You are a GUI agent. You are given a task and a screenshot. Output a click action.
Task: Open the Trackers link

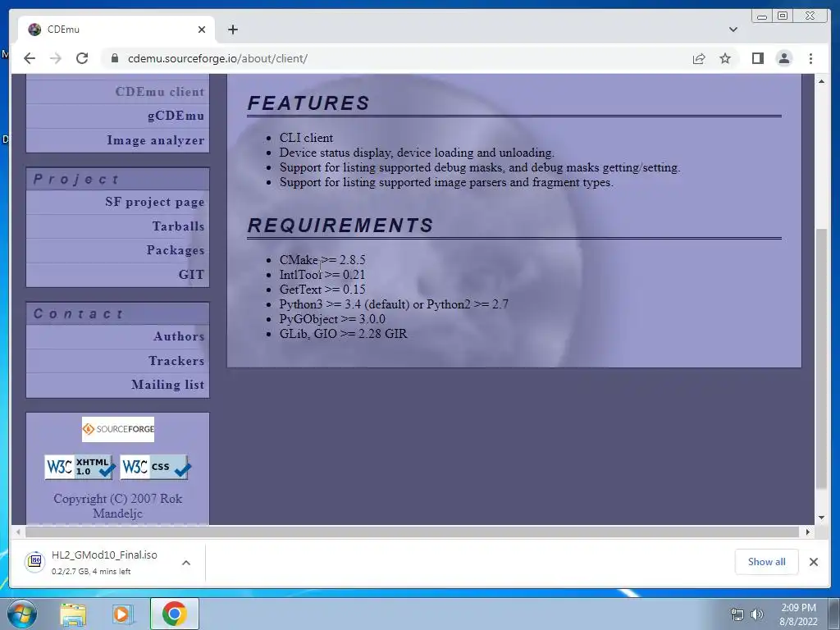coord(176,361)
